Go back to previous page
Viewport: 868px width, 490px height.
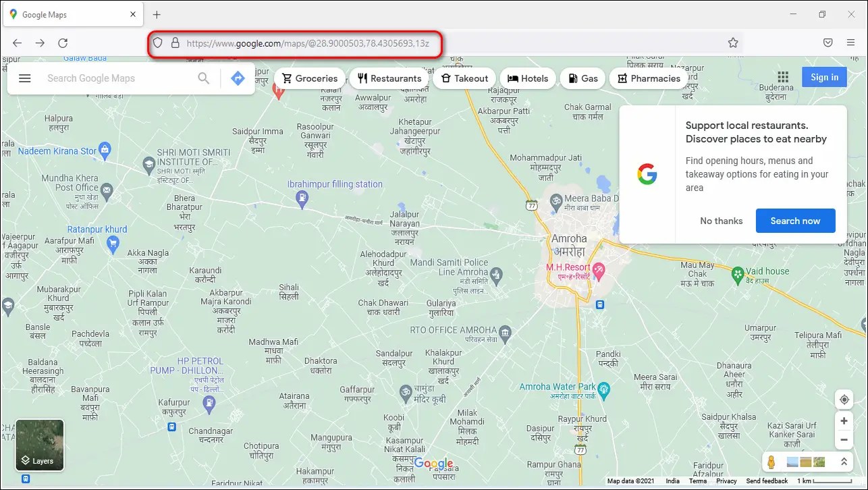[x=17, y=43]
